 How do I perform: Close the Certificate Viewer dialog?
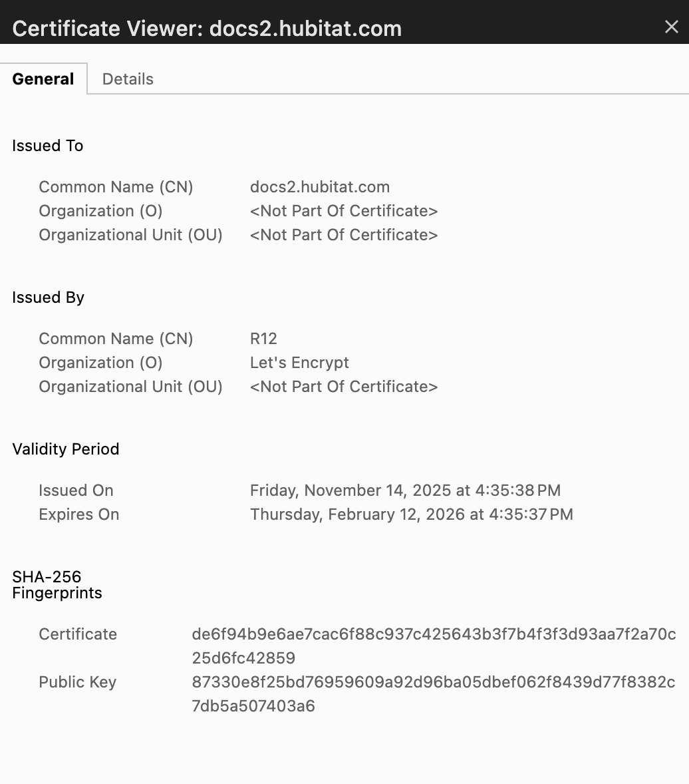point(671,27)
